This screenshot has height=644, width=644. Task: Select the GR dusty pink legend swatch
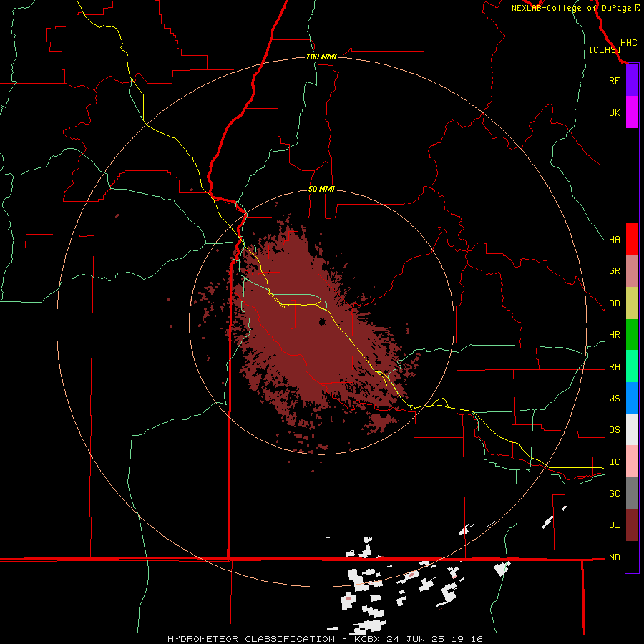(x=632, y=271)
